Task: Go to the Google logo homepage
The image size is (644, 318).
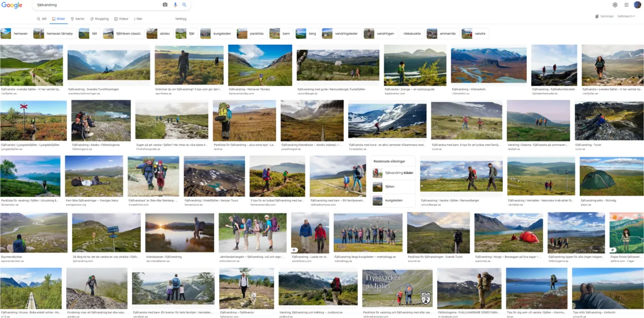Action: (11, 5)
